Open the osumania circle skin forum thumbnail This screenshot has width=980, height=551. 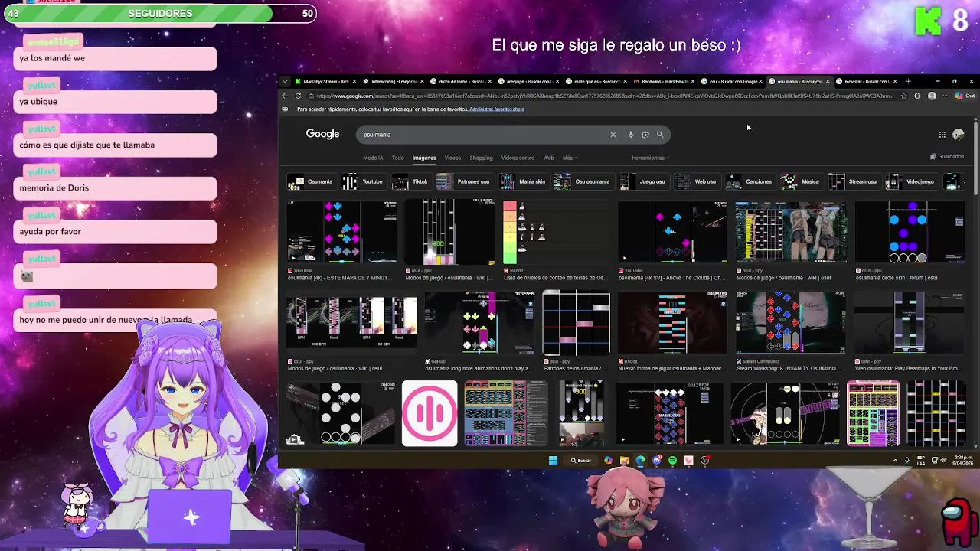tap(910, 233)
